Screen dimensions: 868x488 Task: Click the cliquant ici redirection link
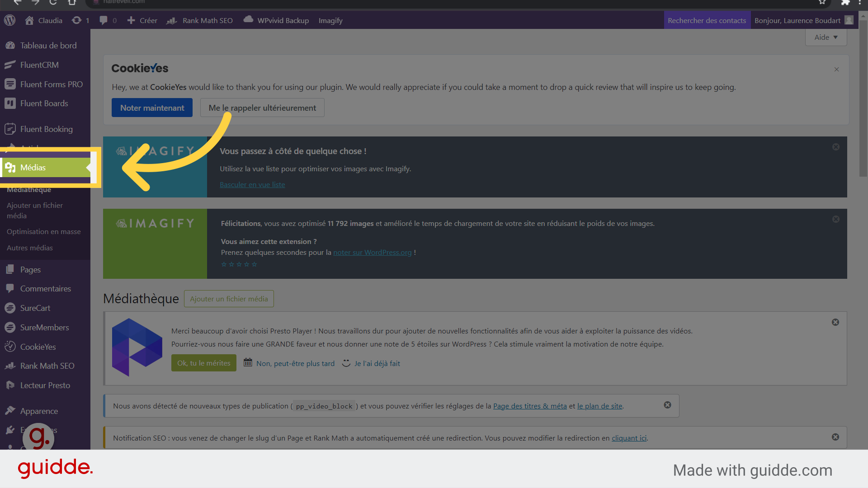click(x=629, y=438)
